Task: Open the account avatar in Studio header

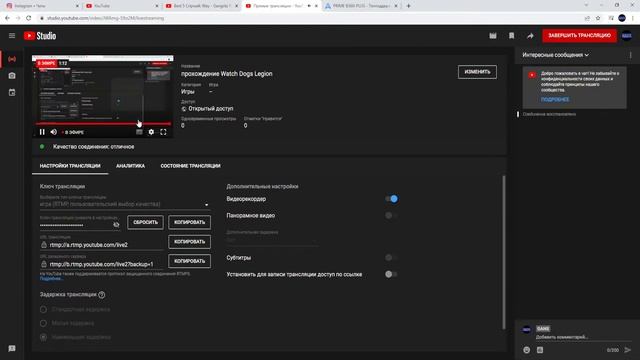Action: 627,36
